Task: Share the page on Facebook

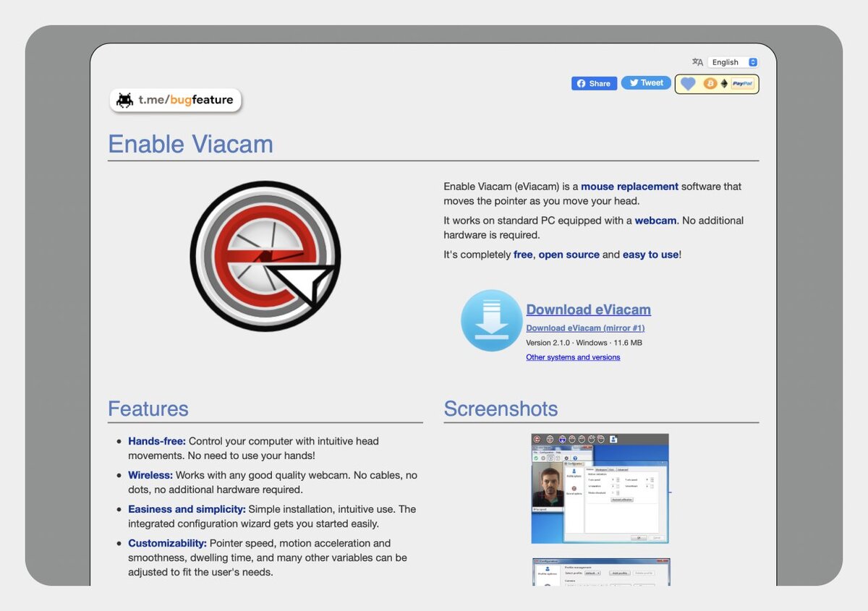Action: 594,83
